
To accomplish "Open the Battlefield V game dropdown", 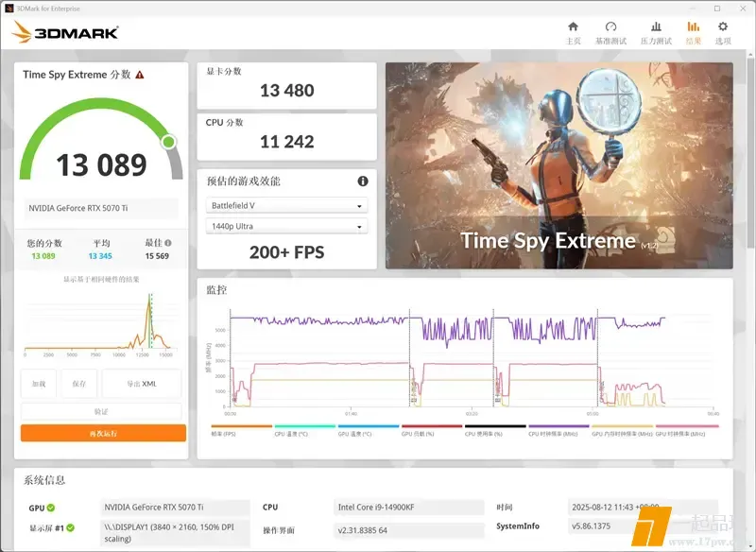I will [286, 205].
